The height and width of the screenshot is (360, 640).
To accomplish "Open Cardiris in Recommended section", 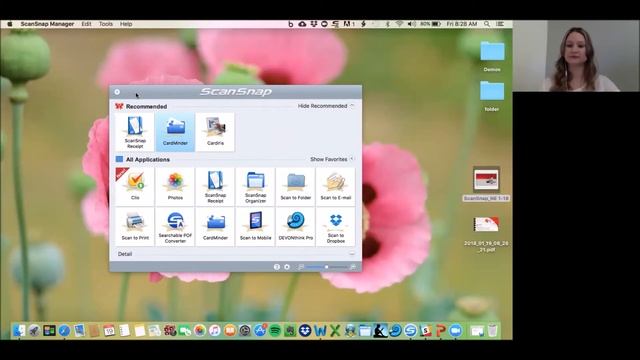I will click(215, 132).
